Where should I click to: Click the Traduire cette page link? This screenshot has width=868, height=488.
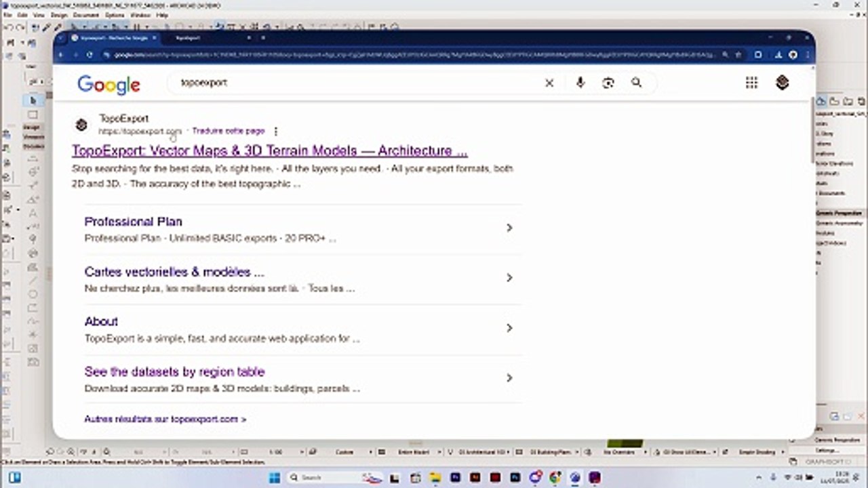click(229, 131)
